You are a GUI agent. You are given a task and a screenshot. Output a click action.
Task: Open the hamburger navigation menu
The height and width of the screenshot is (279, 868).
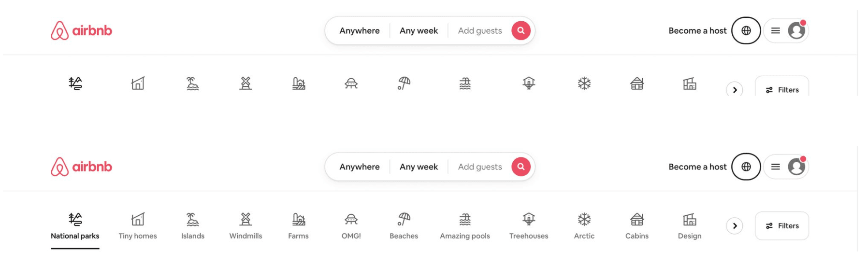(776, 167)
